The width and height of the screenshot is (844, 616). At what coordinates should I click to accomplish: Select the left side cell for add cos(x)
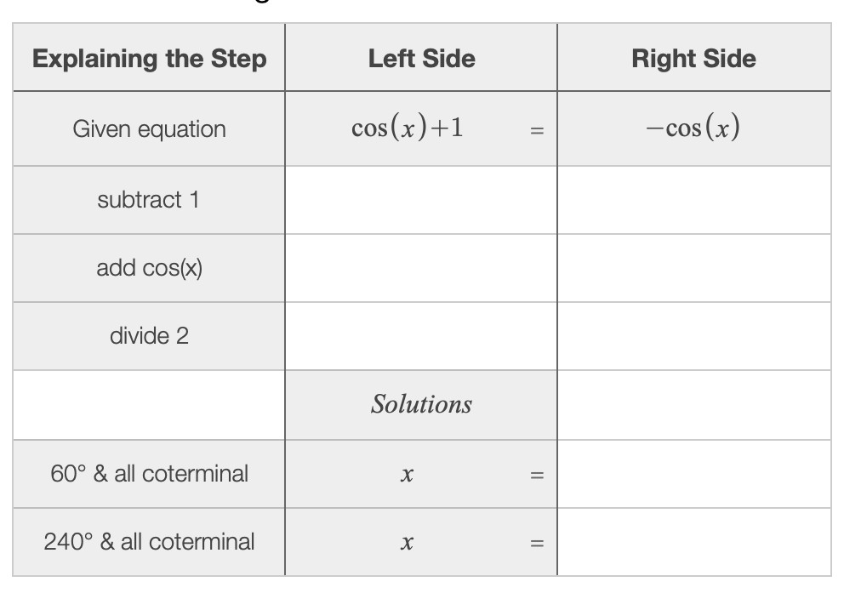point(420,268)
